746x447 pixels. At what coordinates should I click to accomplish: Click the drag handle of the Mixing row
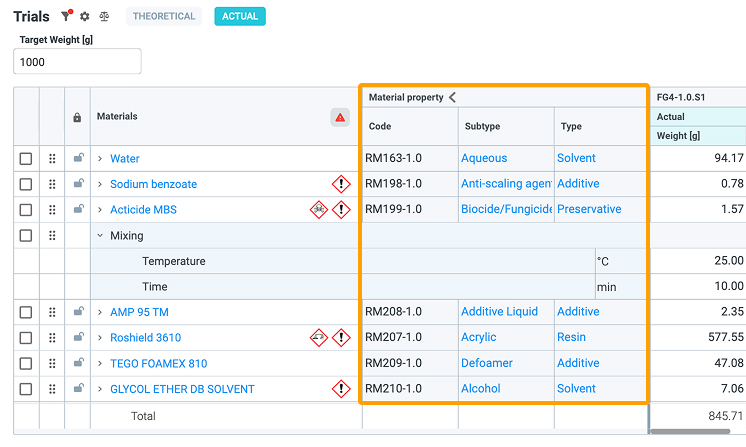[52, 235]
